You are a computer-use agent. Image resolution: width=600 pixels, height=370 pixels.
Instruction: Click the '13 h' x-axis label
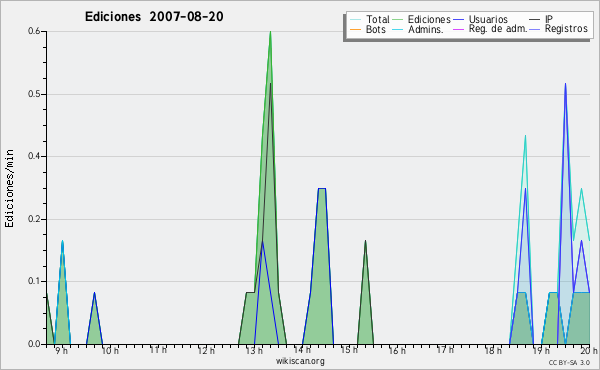tap(254, 350)
